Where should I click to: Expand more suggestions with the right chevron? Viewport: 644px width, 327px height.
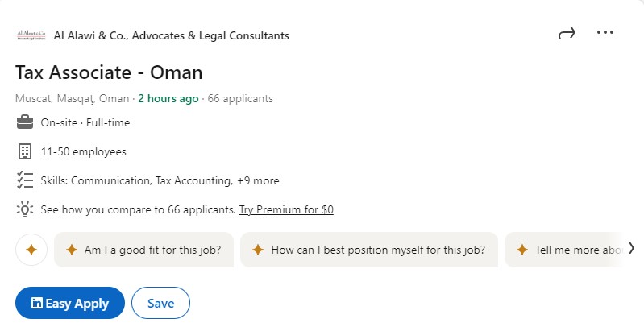(631, 248)
